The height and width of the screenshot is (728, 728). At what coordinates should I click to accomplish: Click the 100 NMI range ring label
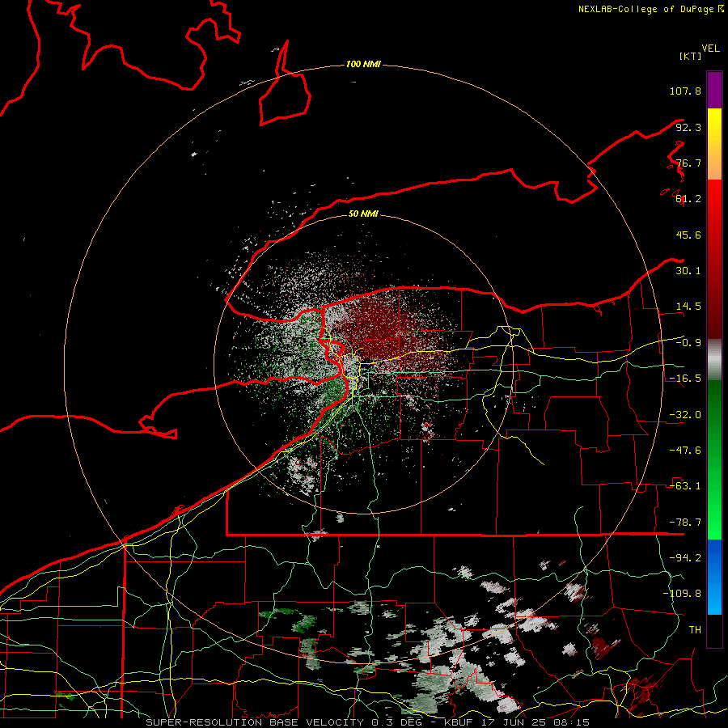(x=363, y=64)
